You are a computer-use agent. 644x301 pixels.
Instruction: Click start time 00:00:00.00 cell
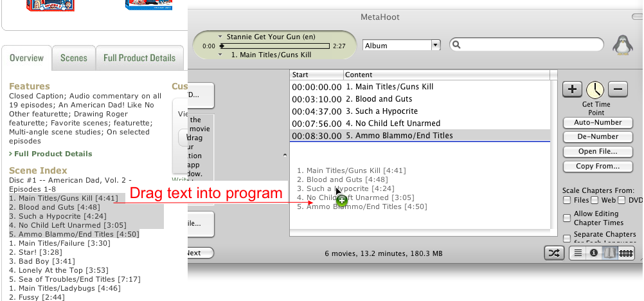pos(317,87)
